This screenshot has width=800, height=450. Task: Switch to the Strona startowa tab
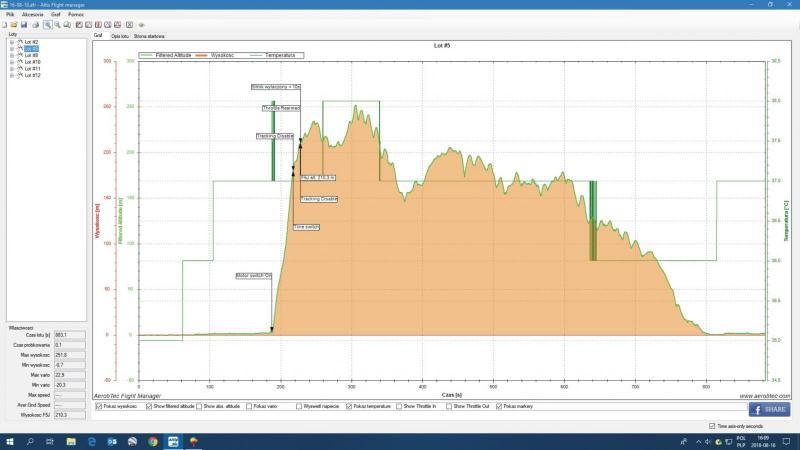tap(149, 35)
